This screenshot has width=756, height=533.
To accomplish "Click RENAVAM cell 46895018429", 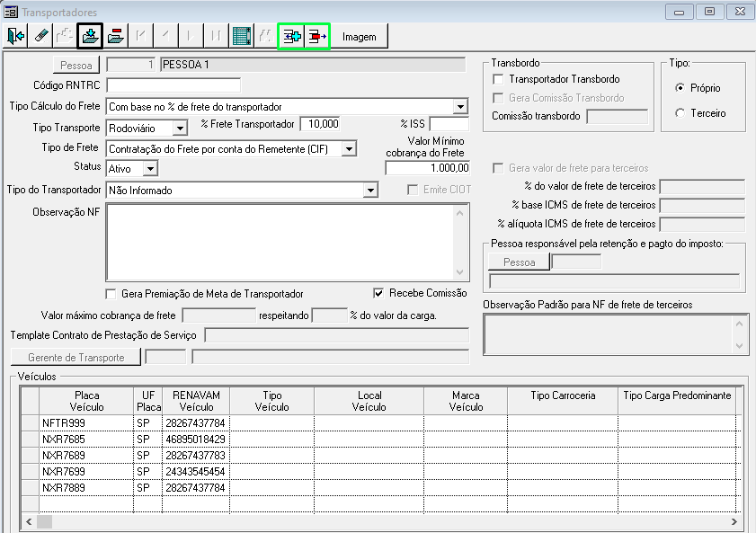I will tap(196, 440).
